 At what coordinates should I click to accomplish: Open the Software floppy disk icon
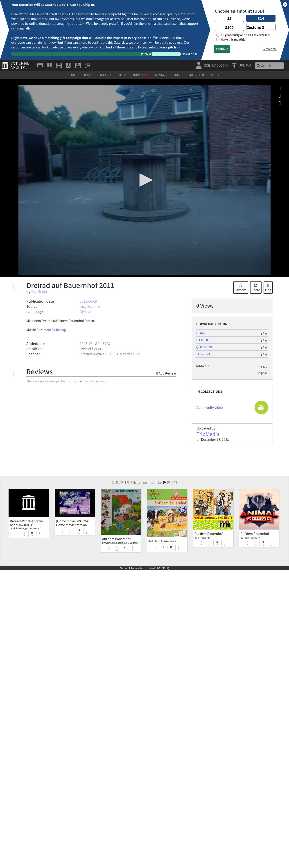(x=78, y=65)
